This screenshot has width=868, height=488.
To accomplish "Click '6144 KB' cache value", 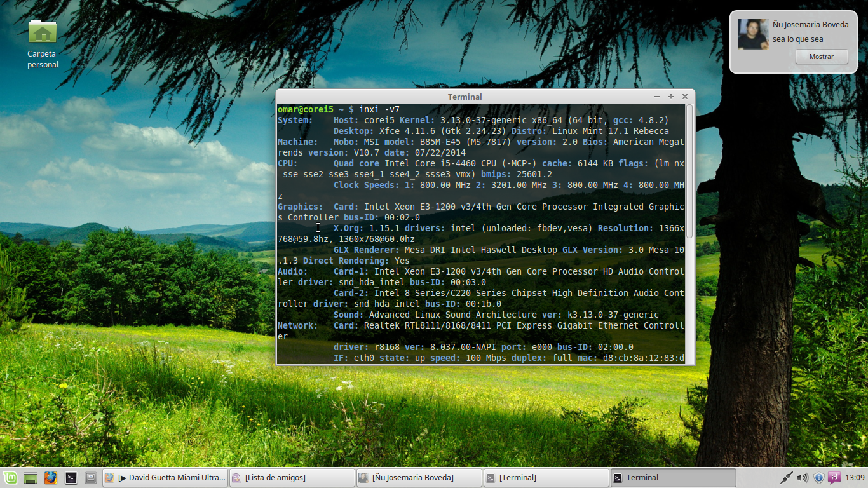I will coord(595,163).
